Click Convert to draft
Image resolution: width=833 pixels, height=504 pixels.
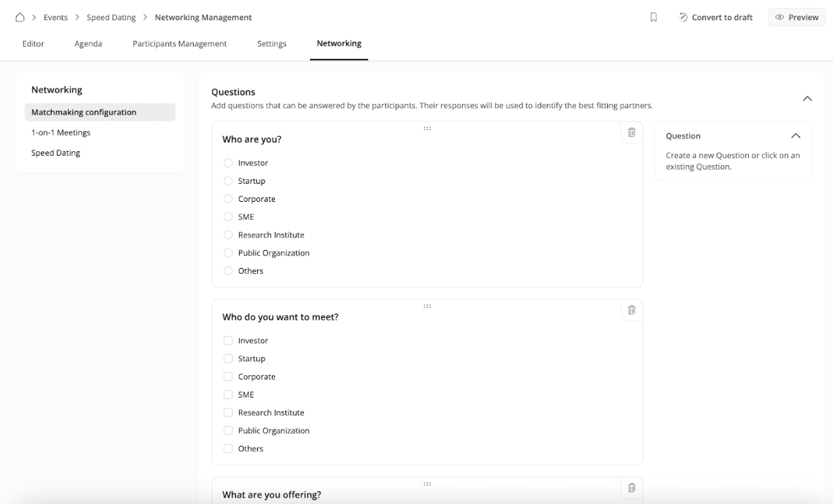click(715, 17)
